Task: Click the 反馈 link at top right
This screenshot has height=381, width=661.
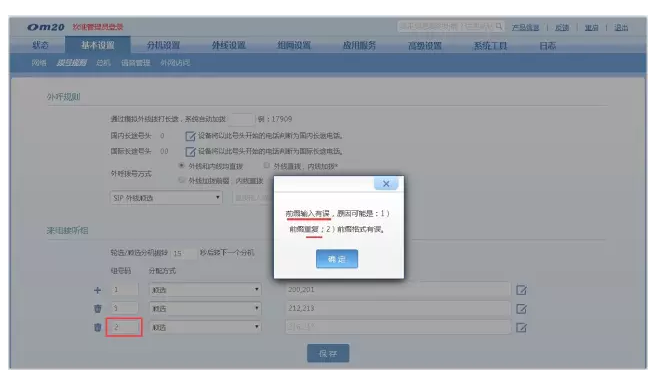Action: tap(562, 28)
